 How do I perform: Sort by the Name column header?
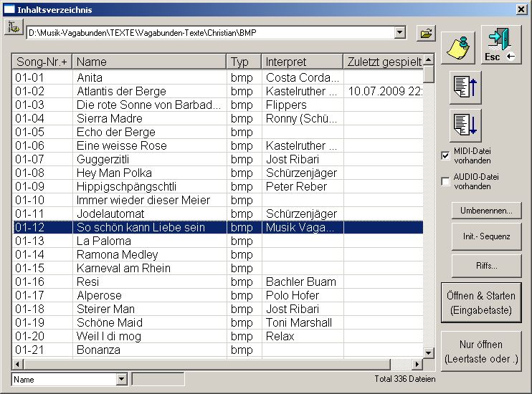click(149, 62)
